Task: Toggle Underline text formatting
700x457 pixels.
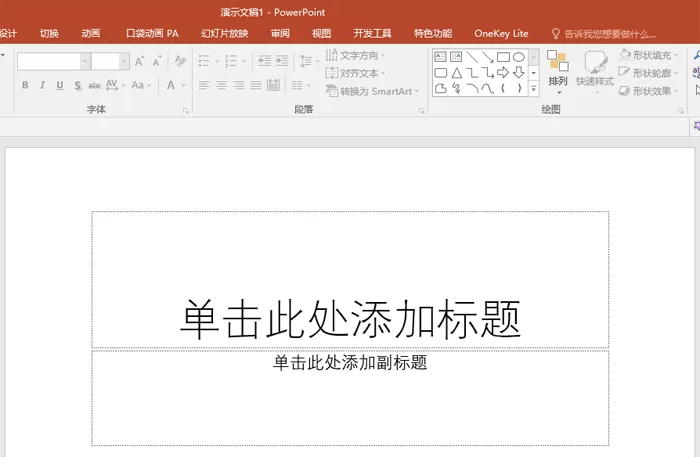Action: 59,85
